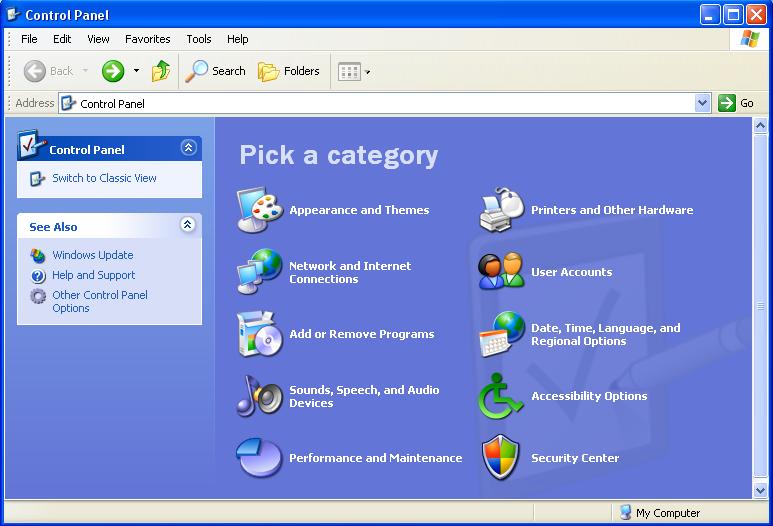Open Add or Remove Programs disc icon
Viewport: 773px width, 526px height.
(259, 334)
